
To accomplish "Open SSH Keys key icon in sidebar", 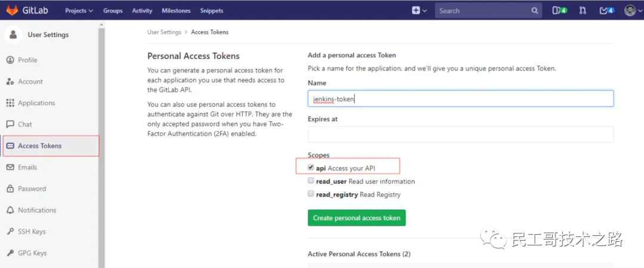I will tap(11, 232).
